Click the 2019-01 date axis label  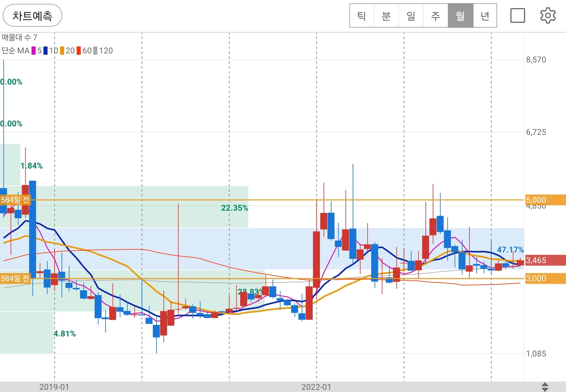[54, 387]
